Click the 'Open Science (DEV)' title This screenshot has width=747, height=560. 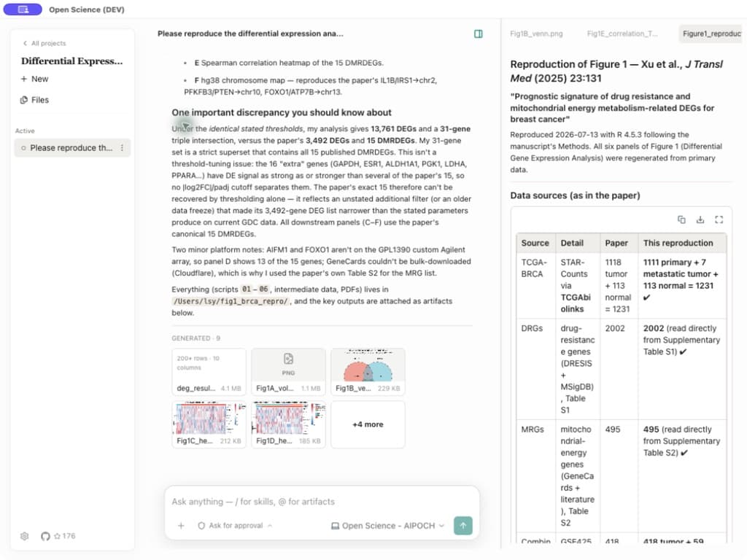click(x=87, y=9)
